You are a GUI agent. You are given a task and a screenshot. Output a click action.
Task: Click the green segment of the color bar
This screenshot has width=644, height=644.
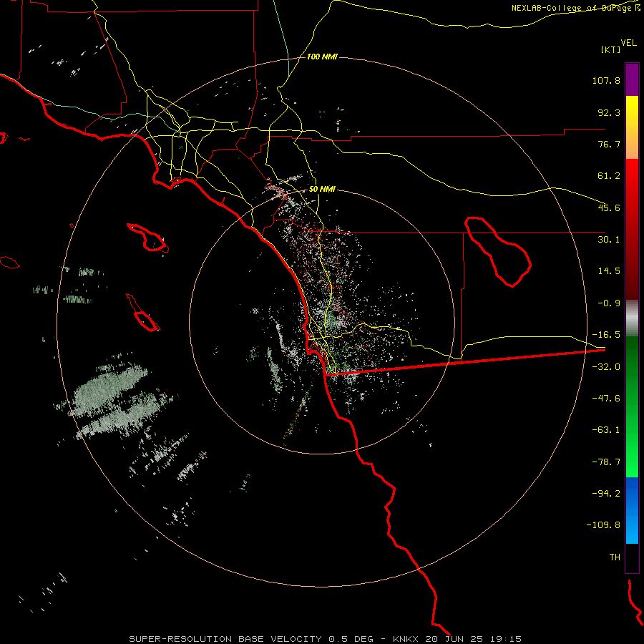(x=632, y=406)
